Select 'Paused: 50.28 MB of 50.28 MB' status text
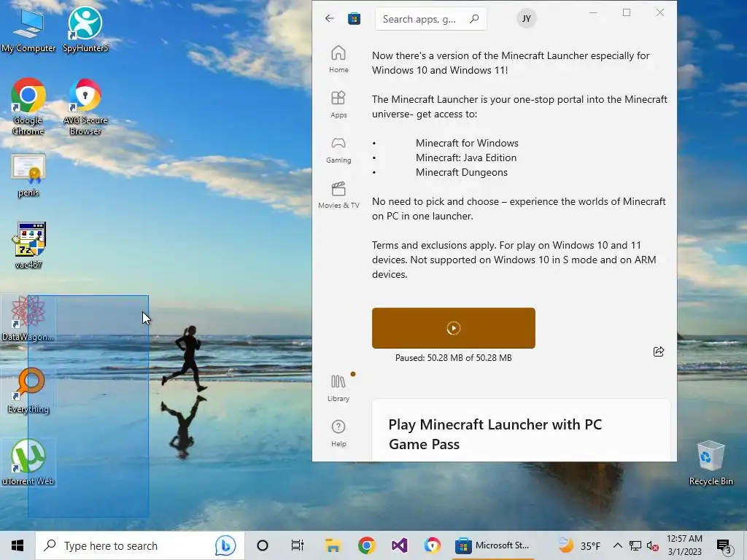 pos(454,357)
